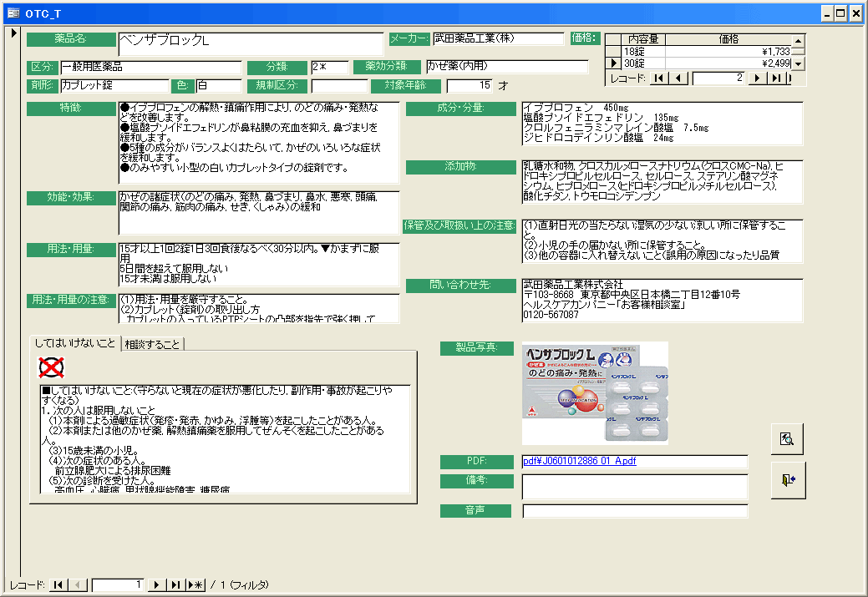Go to previous record in bottom navigator
868x597 pixels.
78,584
